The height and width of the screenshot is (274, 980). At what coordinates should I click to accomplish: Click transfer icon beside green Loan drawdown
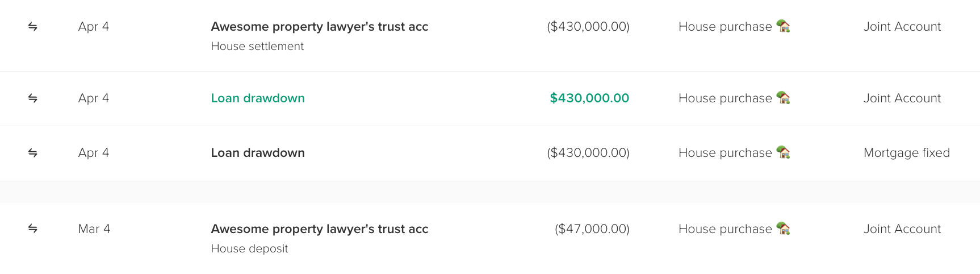pos(33,98)
